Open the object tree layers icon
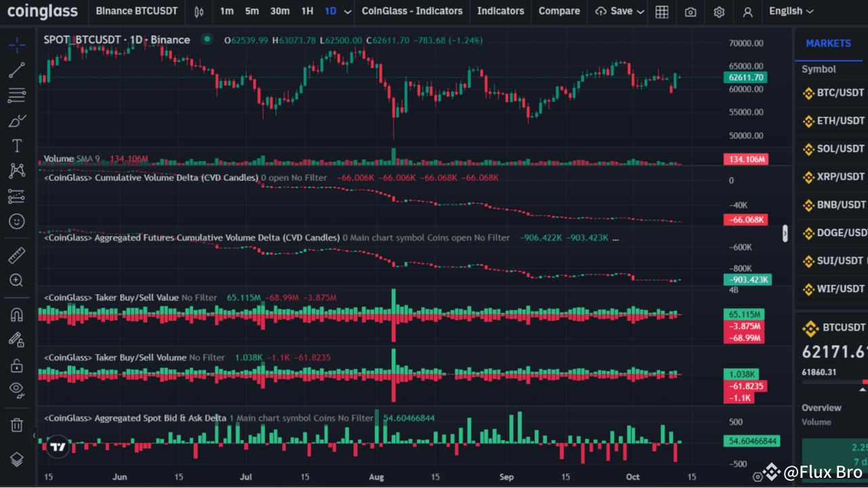Viewport: 868px width, 488px height. [17, 459]
